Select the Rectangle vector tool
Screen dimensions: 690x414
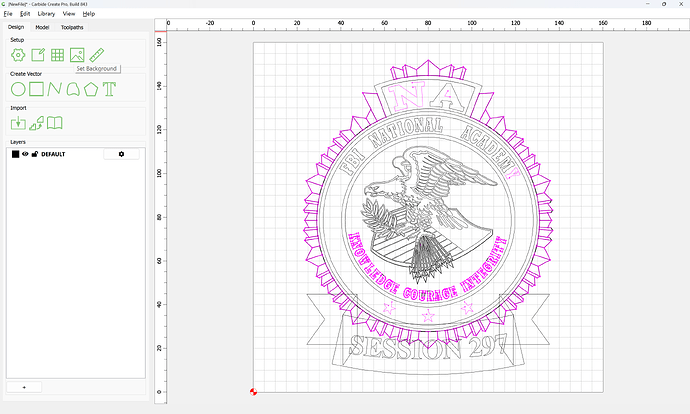[36, 89]
